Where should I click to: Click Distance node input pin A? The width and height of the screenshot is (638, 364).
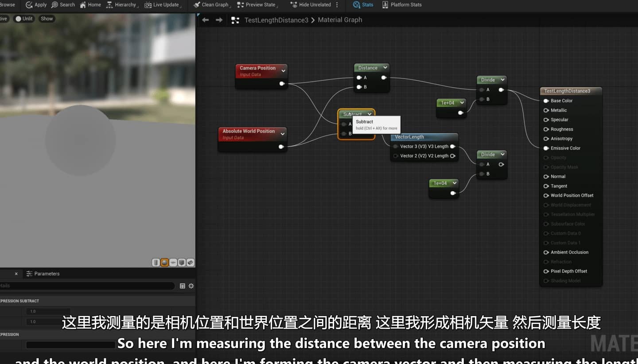click(x=359, y=77)
